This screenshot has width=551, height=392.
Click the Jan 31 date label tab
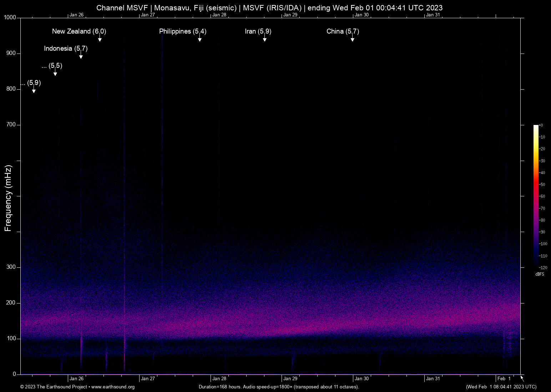click(x=433, y=378)
